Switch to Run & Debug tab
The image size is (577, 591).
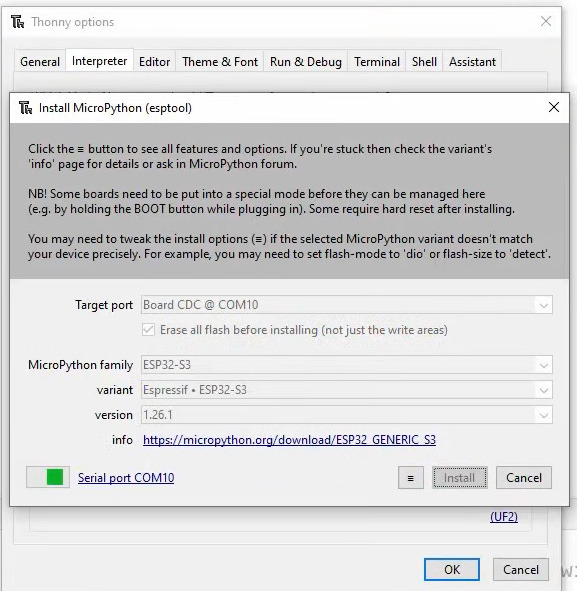click(306, 61)
